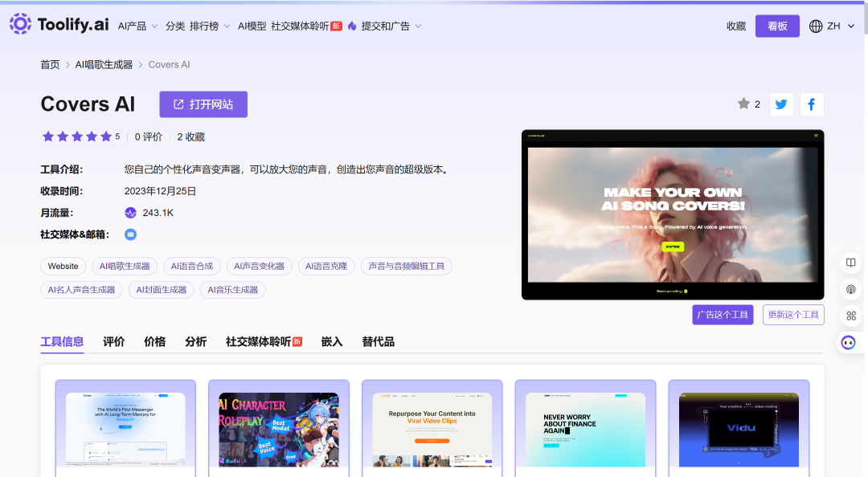This screenshot has width=868, height=477.
Task: Expand the 排行榜 dropdown menu
Action: (x=210, y=26)
